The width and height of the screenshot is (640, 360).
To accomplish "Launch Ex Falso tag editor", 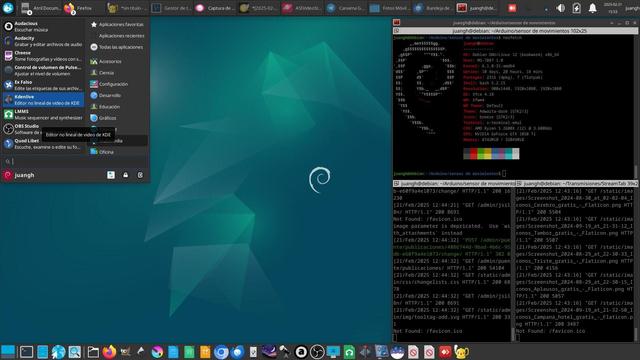I will [43, 85].
